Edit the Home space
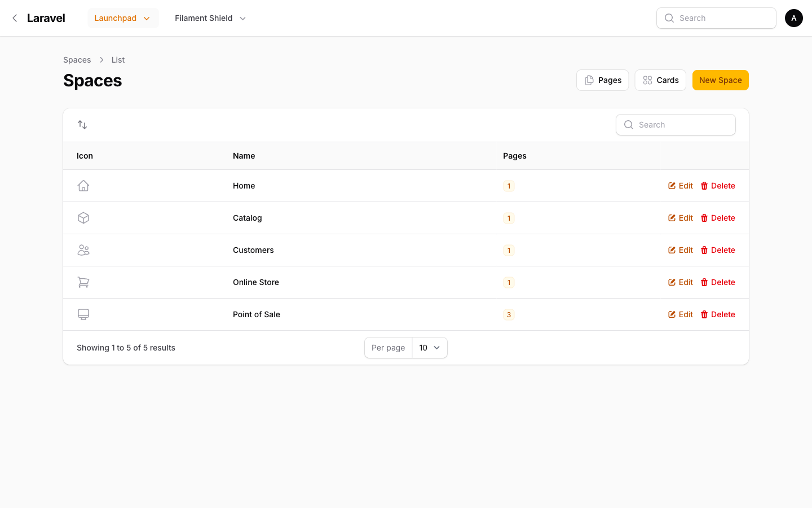 681,186
